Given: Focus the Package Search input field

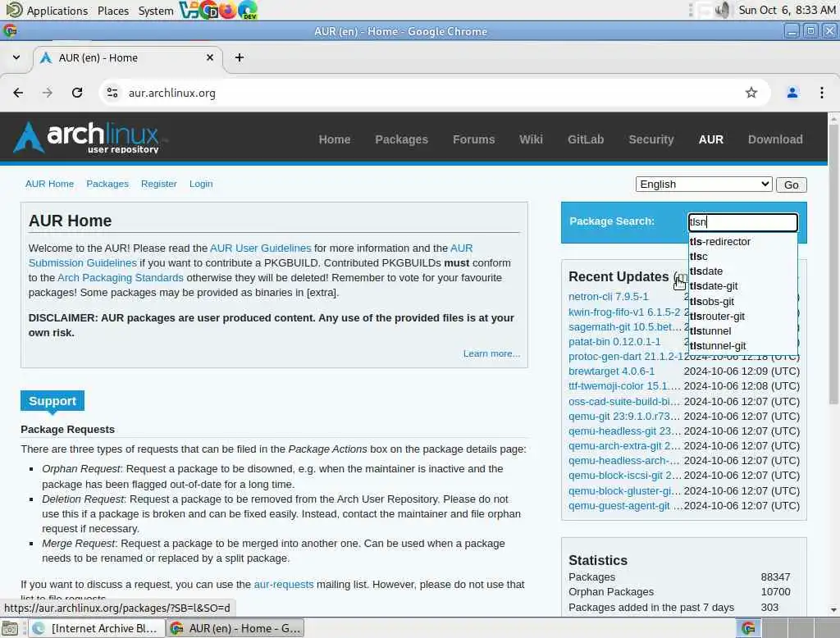Looking at the screenshot, I should pyautogui.click(x=742, y=221).
